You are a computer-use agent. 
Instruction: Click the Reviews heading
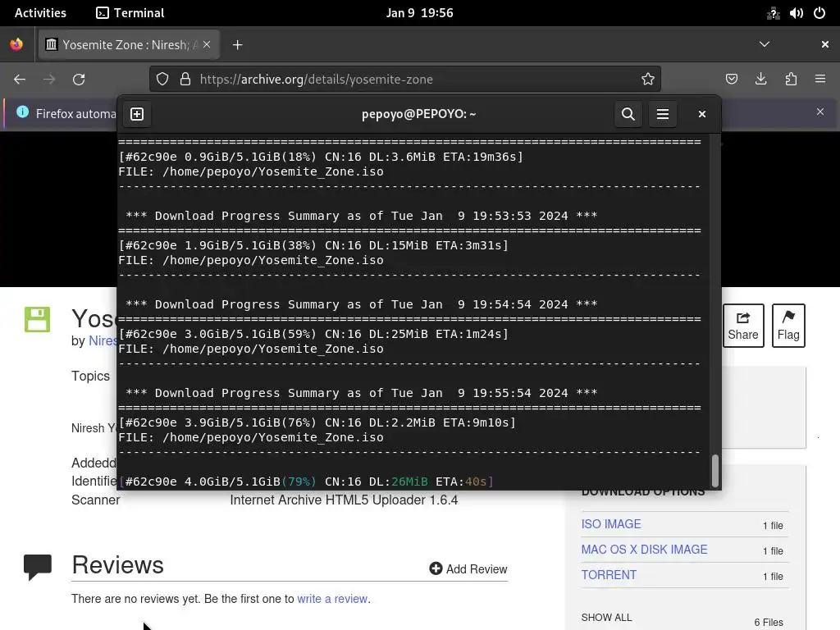[x=118, y=565]
